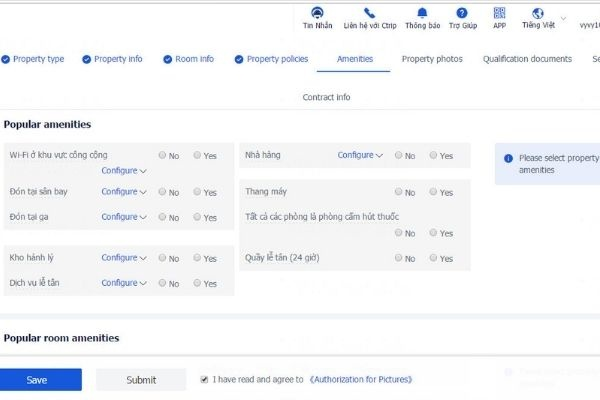Screen dimensions: 600x400
Task: Click the completed checkmark on Property type
Action: pyautogui.click(x=5, y=59)
